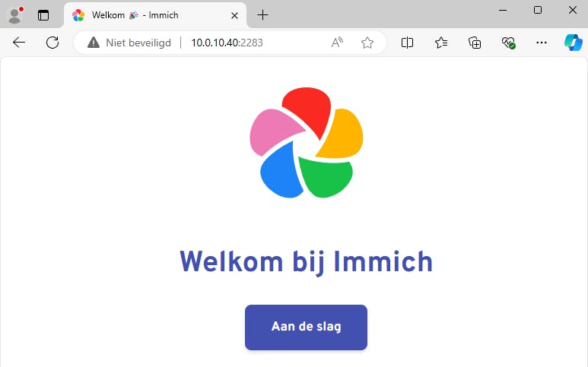Activate the Read aloud icon

click(x=337, y=43)
